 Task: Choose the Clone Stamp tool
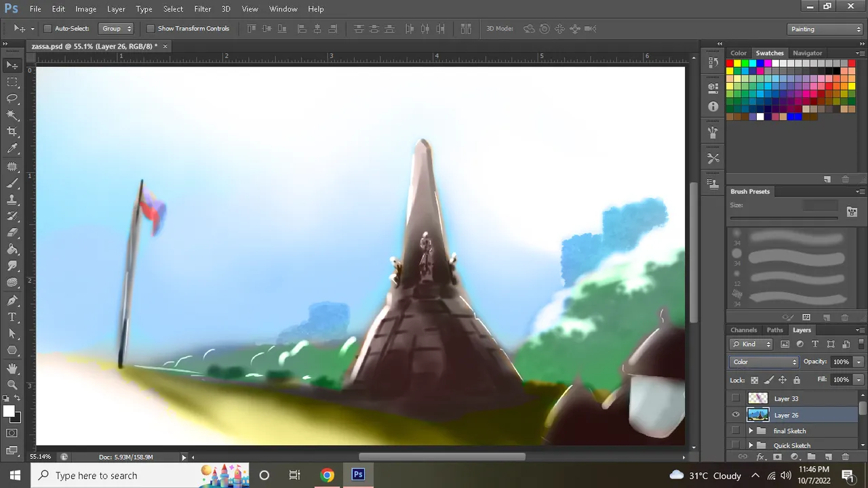(x=12, y=200)
